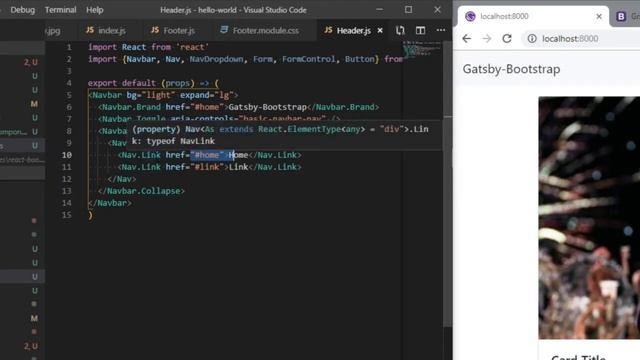This screenshot has height=360, width=640.
Task: Close the localhost:8000 browser tab
Action: click(x=599, y=16)
